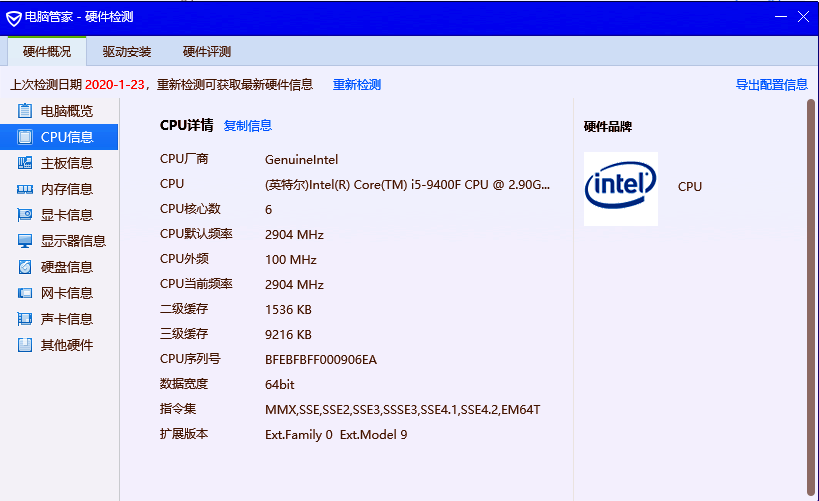The height and width of the screenshot is (501, 819).
Task: Close the 硬件检测 window
Action: [803, 17]
